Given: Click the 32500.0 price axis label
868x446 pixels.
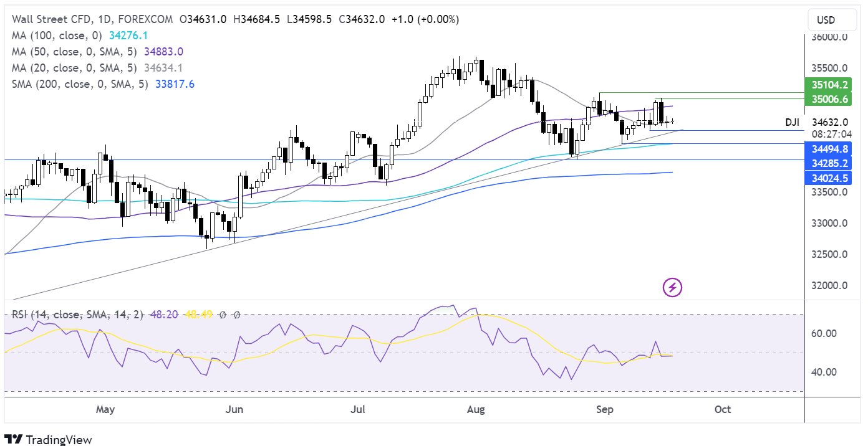Looking at the screenshot, I should pos(830,255).
